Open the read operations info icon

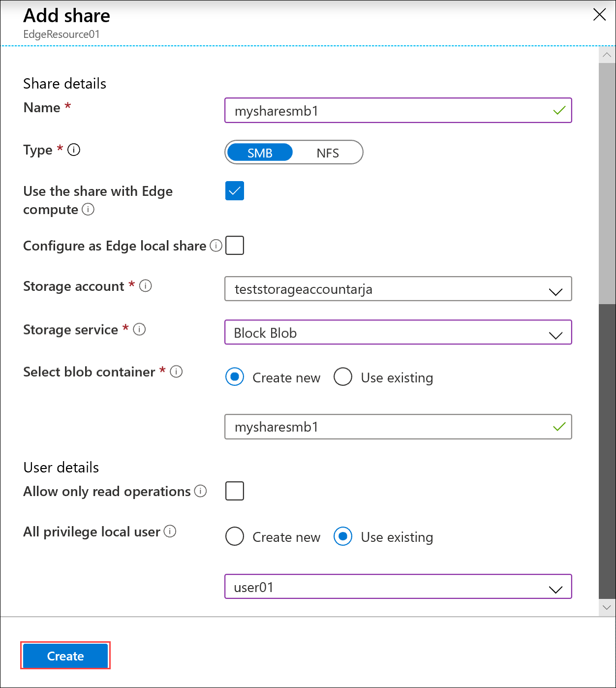click(200, 491)
